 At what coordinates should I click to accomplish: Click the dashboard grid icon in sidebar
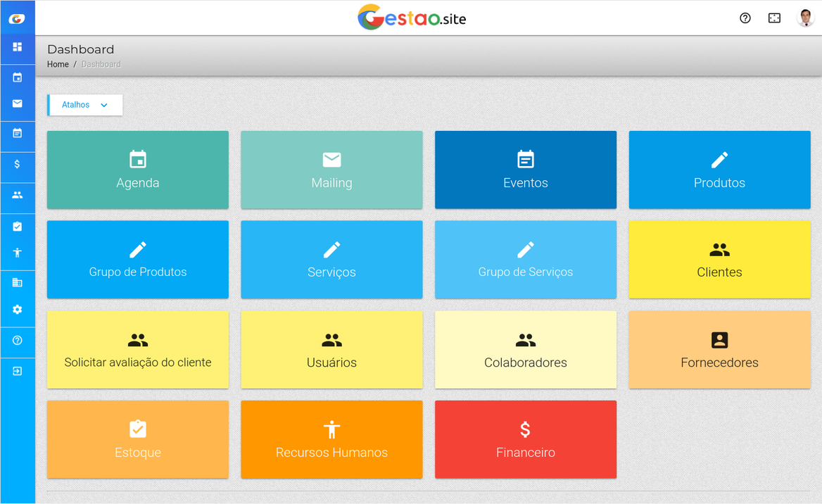coord(18,47)
